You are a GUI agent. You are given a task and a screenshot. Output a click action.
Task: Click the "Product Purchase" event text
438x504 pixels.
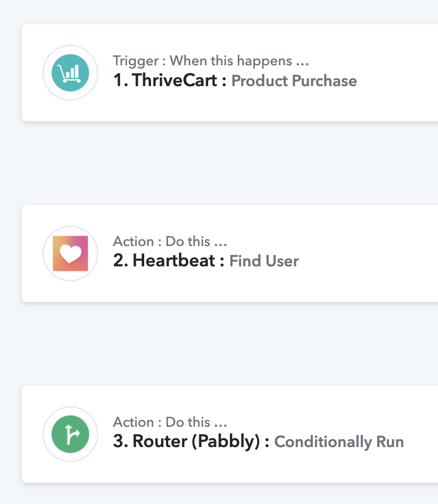294,81
